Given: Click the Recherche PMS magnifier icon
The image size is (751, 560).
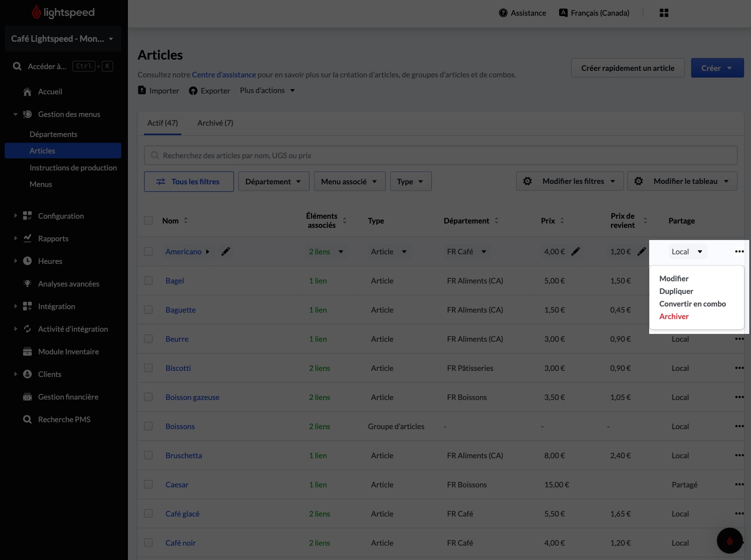Looking at the screenshot, I should click(x=27, y=420).
